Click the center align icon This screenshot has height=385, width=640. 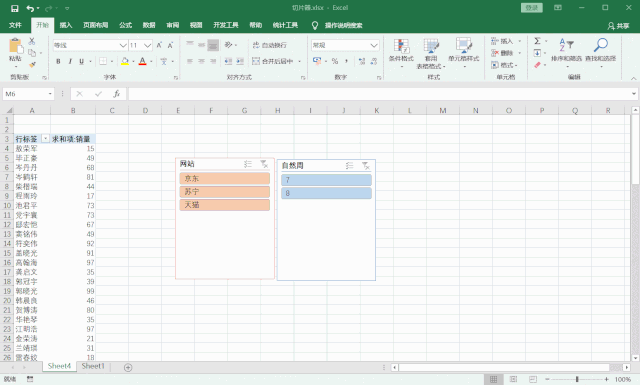201,61
